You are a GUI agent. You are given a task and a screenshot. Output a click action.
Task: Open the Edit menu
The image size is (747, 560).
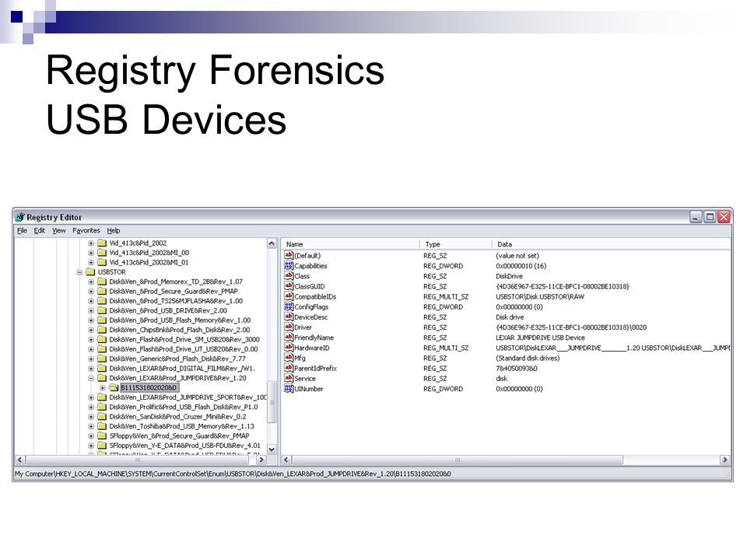pyautogui.click(x=39, y=230)
